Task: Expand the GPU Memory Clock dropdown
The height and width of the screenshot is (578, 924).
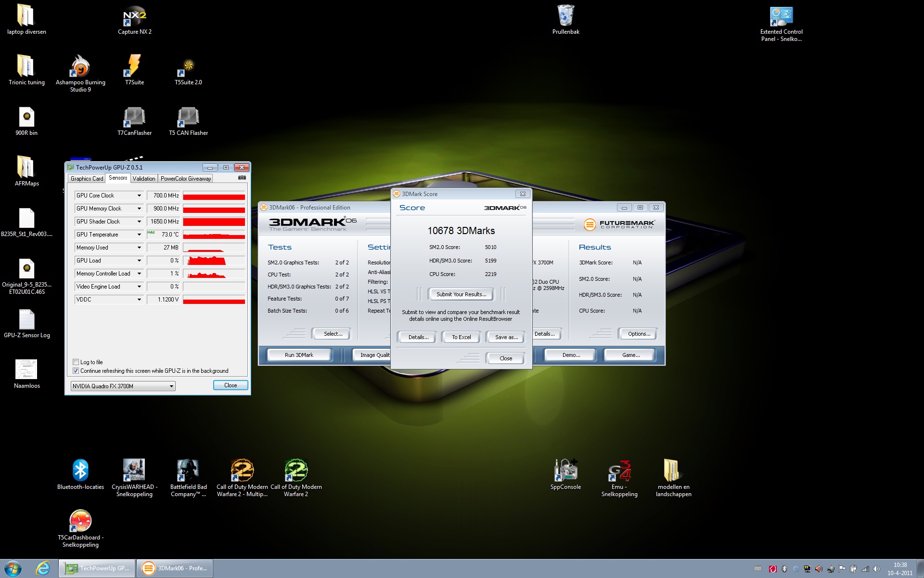Action: (x=139, y=209)
